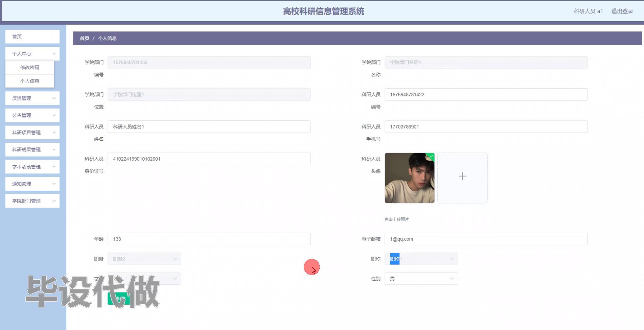Expand the 公告管理 sidebar chevron

(54, 115)
